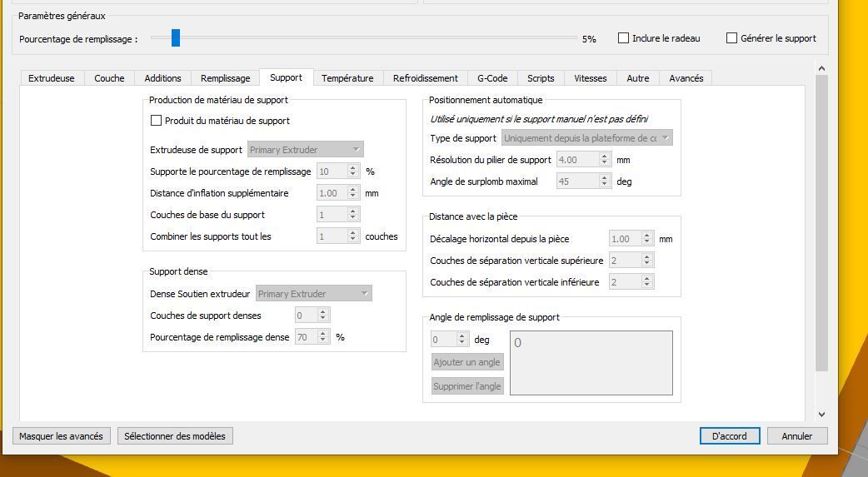Open the Température tab
This screenshot has height=477, width=868.
point(347,78)
